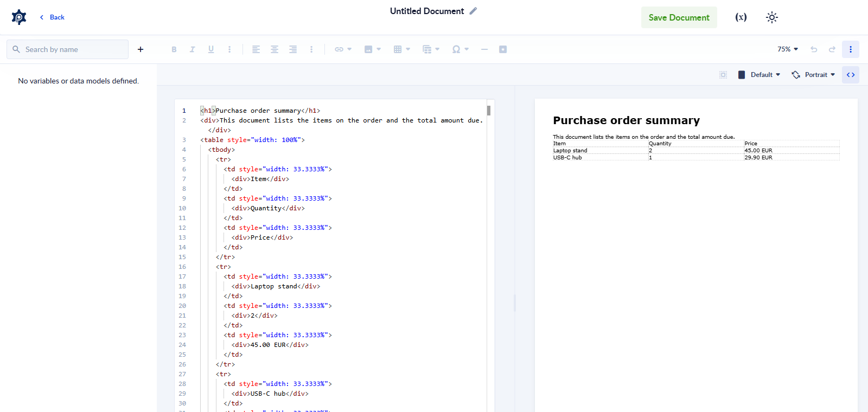The height and width of the screenshot is (412, 868).
Task: Open the insert image dropdown
Action: click(372, 49)
